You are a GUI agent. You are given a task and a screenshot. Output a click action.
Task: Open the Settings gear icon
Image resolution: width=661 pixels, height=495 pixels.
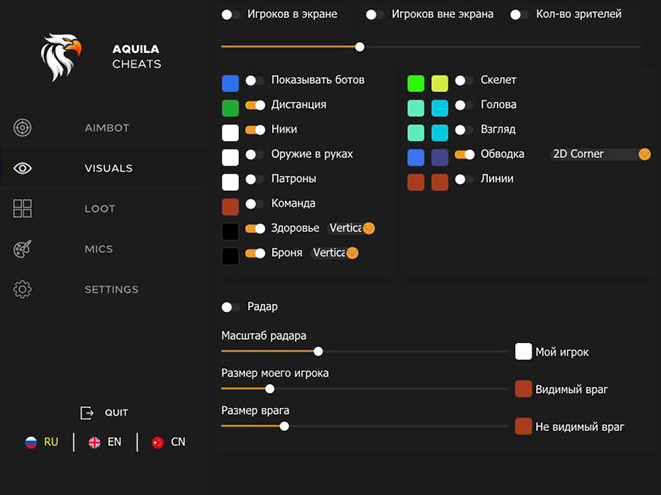click(23, 289)
